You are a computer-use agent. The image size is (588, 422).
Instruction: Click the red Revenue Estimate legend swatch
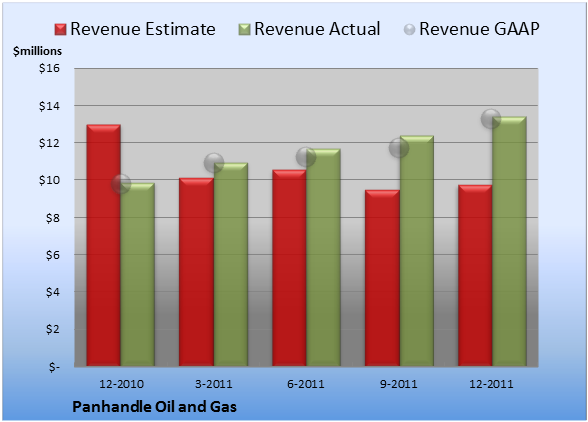60,30
